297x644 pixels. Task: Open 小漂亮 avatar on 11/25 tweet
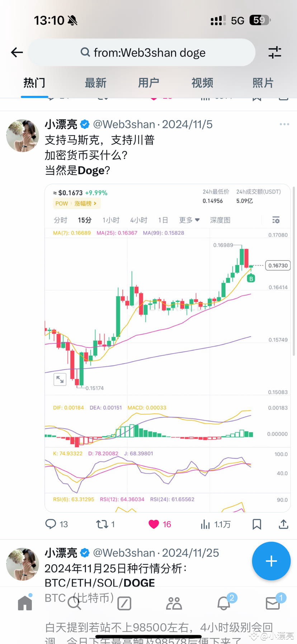point(23,564)
